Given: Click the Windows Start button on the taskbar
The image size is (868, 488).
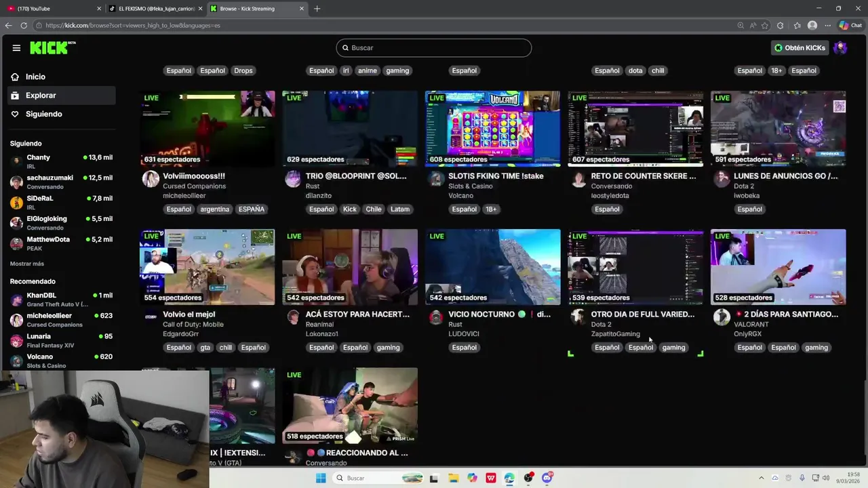Looking at the screenshot, I should click(321, 478).
